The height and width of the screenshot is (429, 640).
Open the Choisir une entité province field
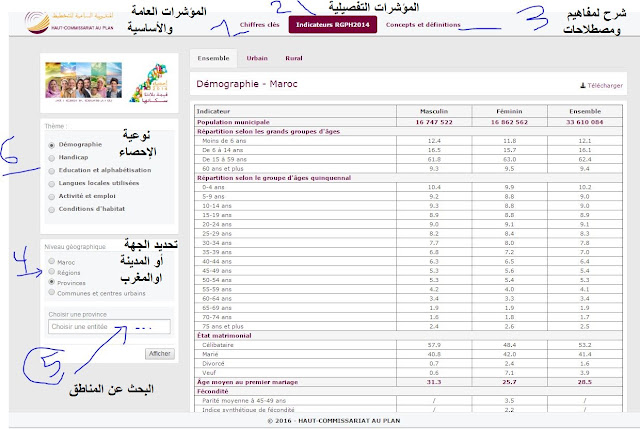[109, 327]
